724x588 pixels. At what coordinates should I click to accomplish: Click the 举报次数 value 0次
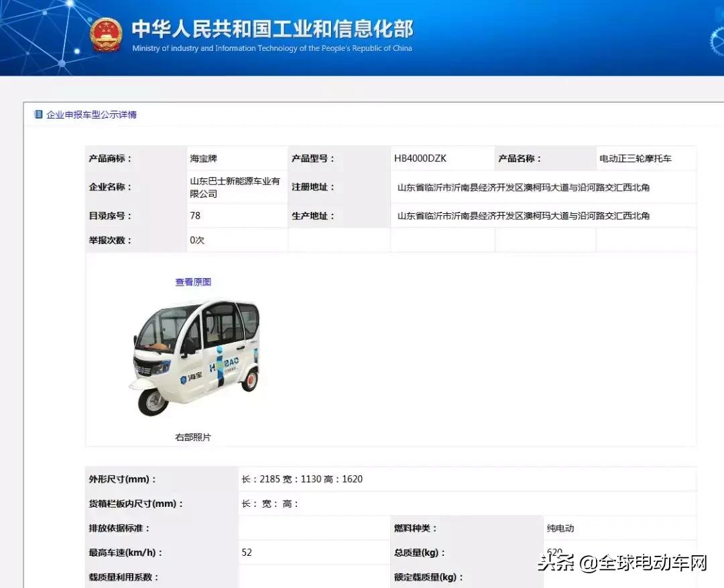click(197, 239)
